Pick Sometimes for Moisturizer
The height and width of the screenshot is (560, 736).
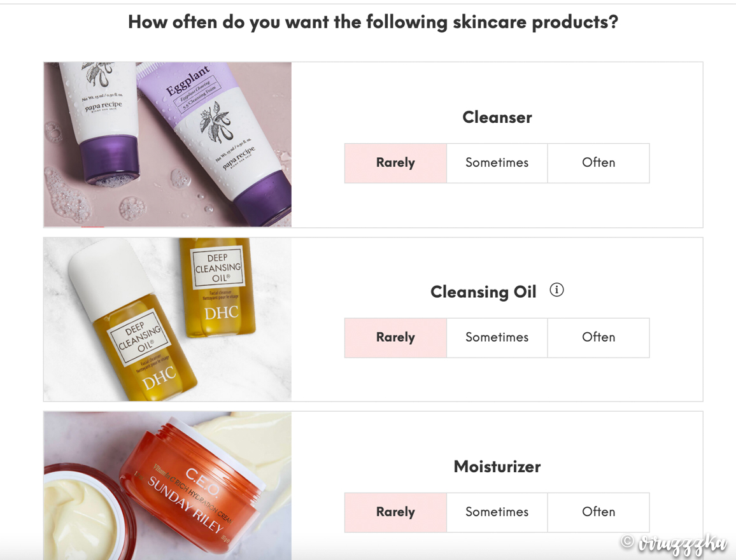497,512
